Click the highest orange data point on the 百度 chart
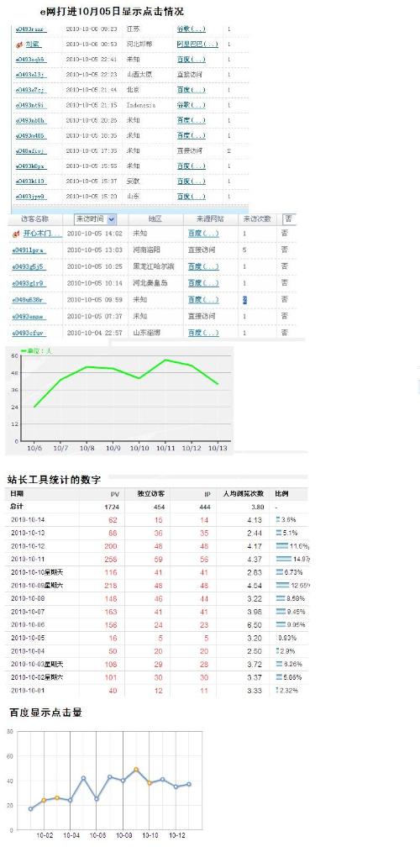 [x=136, y=770]
